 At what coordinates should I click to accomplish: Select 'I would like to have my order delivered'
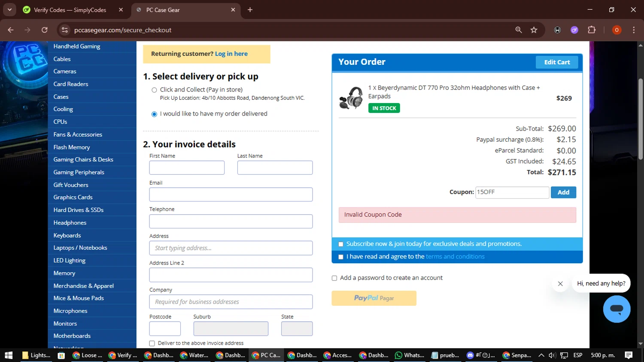coord(154,114)
